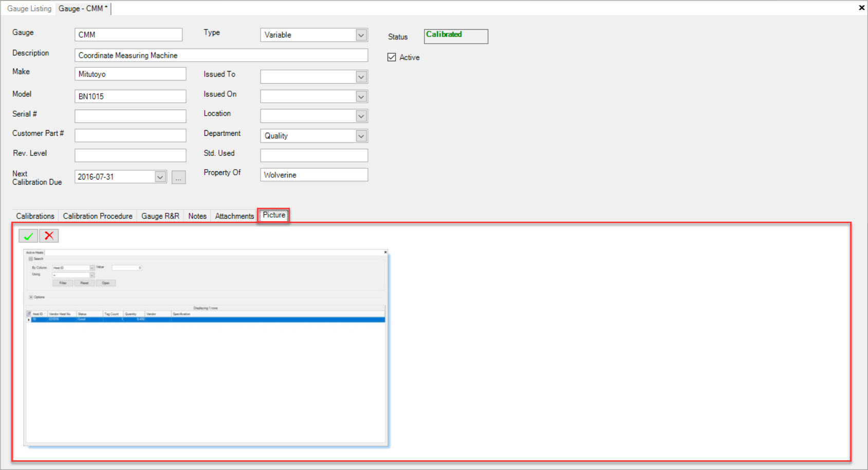
Task: Open the Issued On date dropdown
Action: [x=361, y=96]
